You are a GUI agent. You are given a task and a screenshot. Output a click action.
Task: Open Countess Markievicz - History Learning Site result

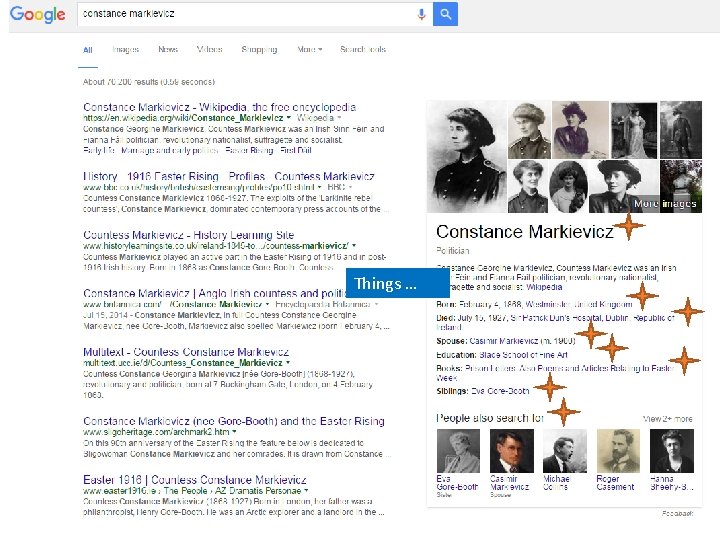click(188, 235)
